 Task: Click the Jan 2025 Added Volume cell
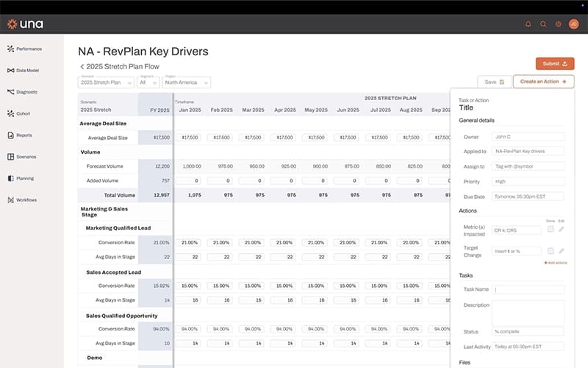189,180
